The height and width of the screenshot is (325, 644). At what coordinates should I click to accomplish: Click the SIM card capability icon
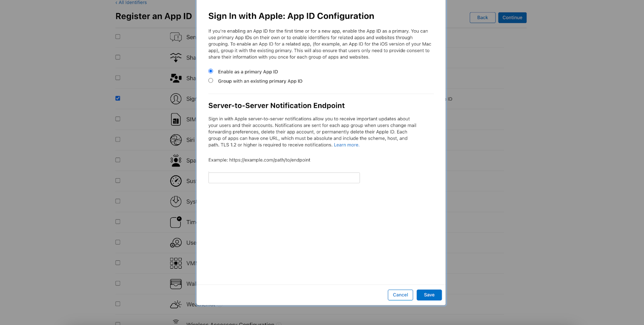coord(176,119)
